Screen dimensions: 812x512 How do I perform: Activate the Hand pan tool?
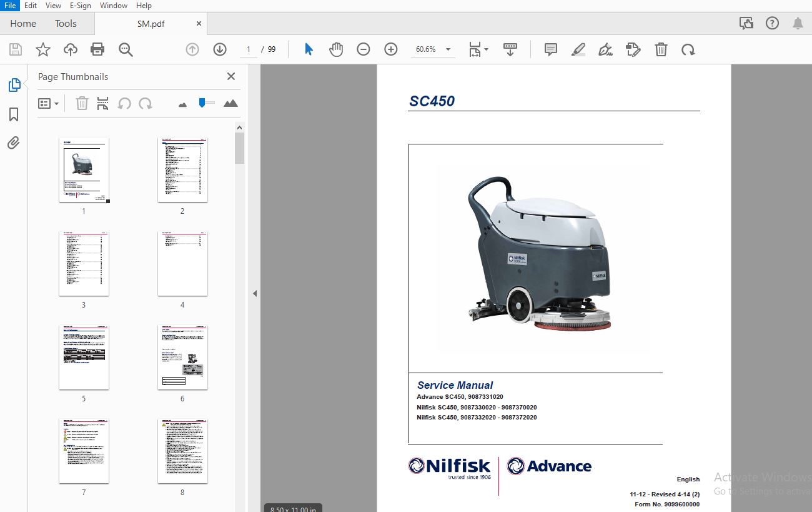pyautogui.click(x=336, y=49)
